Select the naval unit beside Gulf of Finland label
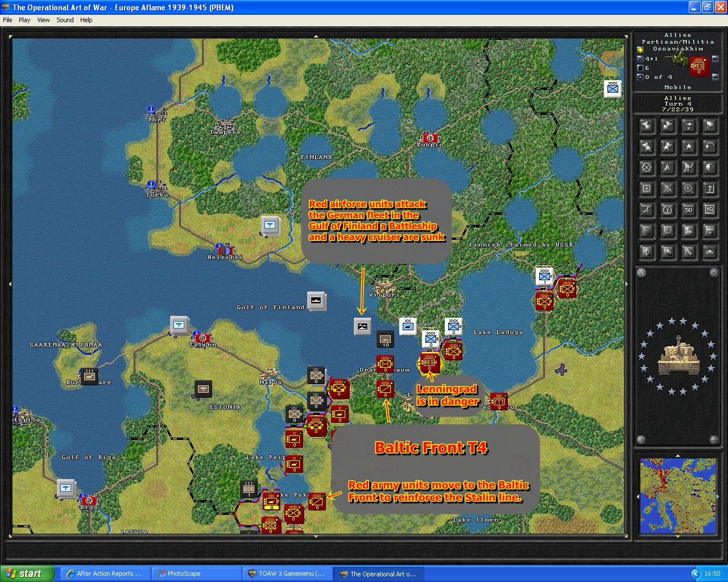Image resolution: width=728 pixels, height=582 pixels. 317,301
